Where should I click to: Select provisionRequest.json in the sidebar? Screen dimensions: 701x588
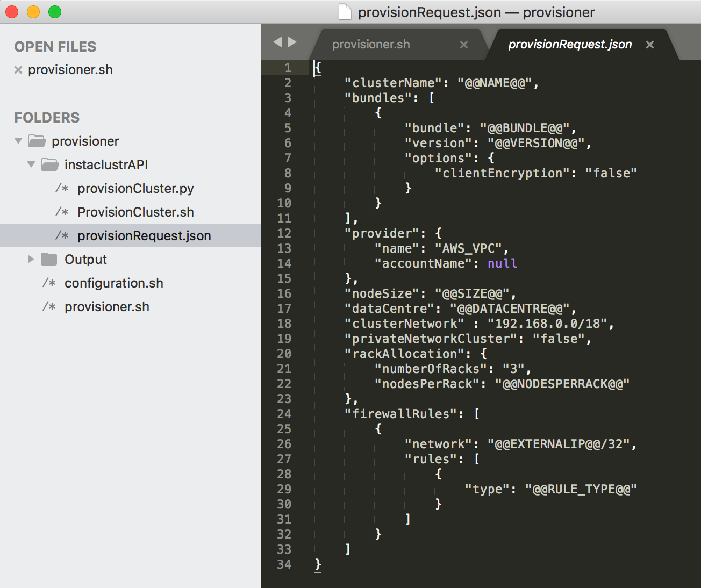[144, 235]
